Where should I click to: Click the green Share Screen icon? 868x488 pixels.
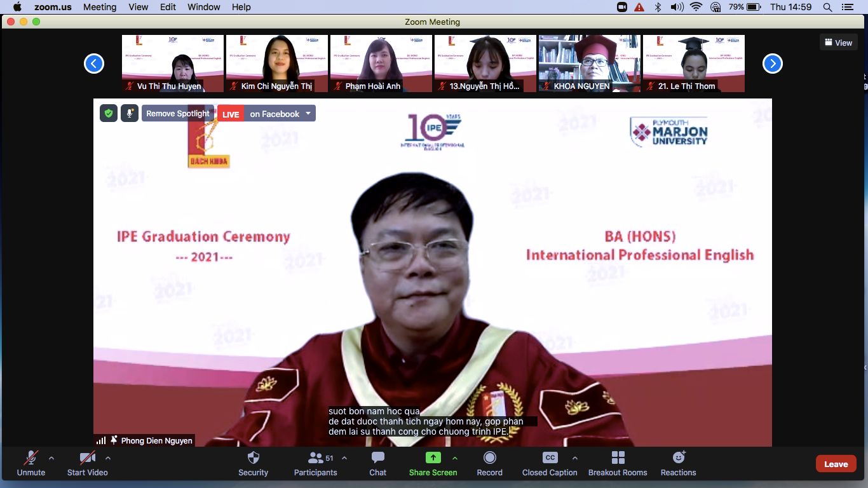point(433,458)
